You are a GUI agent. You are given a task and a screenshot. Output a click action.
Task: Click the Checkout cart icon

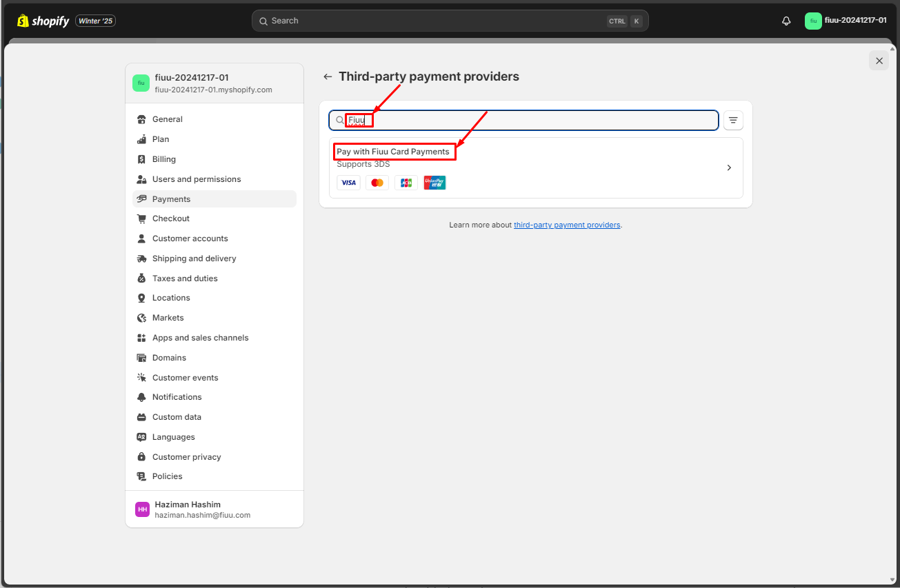(x=141, y=219)
